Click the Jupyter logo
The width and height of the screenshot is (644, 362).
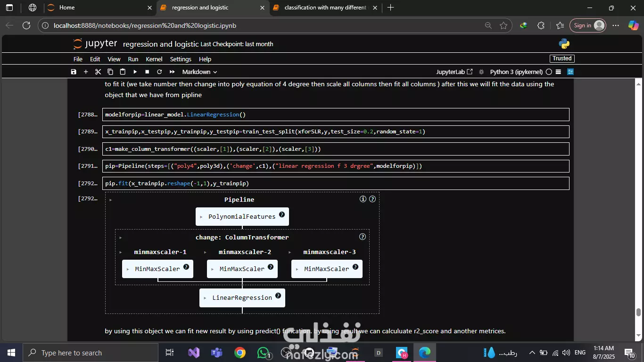[95, 44]
